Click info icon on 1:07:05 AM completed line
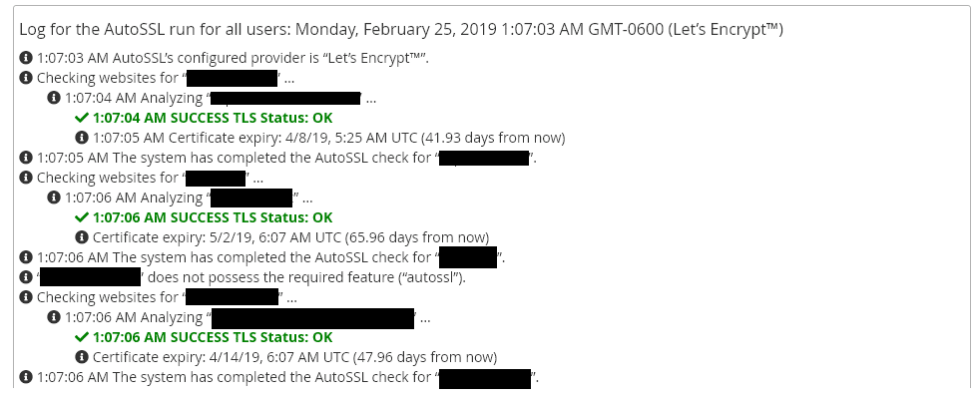The width and height of the screenshot is (980, 402). point(26,158)
